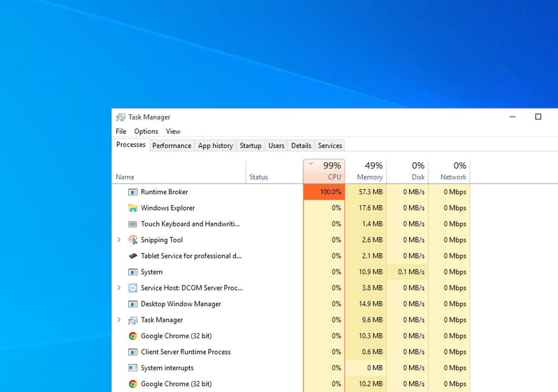This screenshot has height=392, width=558.
Task: Expand the Task Manager process entry
Action: (x=119, y=320)
